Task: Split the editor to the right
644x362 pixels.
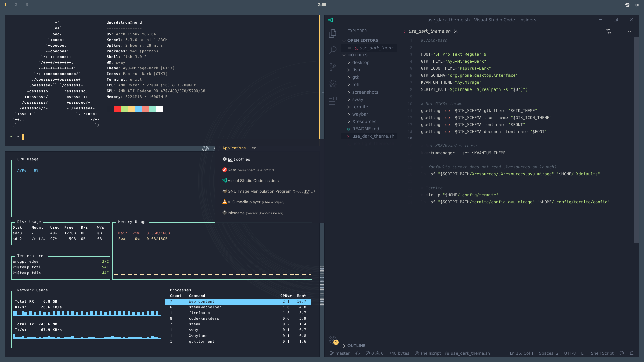Action: coord(620,31)
